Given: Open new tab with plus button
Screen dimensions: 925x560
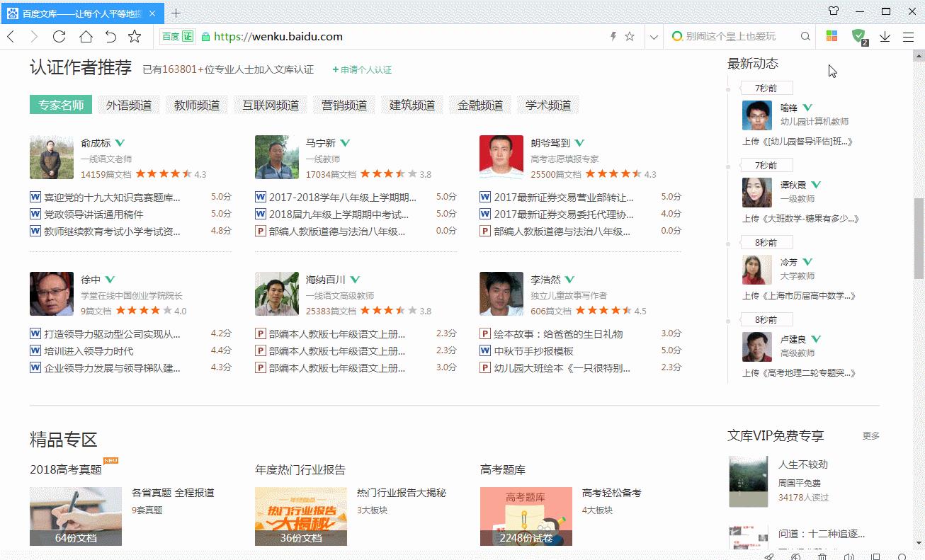Looking at the screenshot, I should [176, 13].
